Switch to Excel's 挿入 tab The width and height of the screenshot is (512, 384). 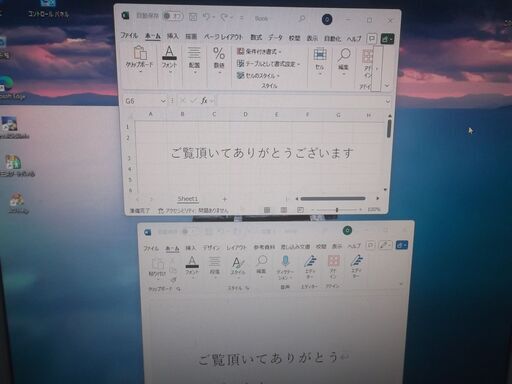point(173,36)
